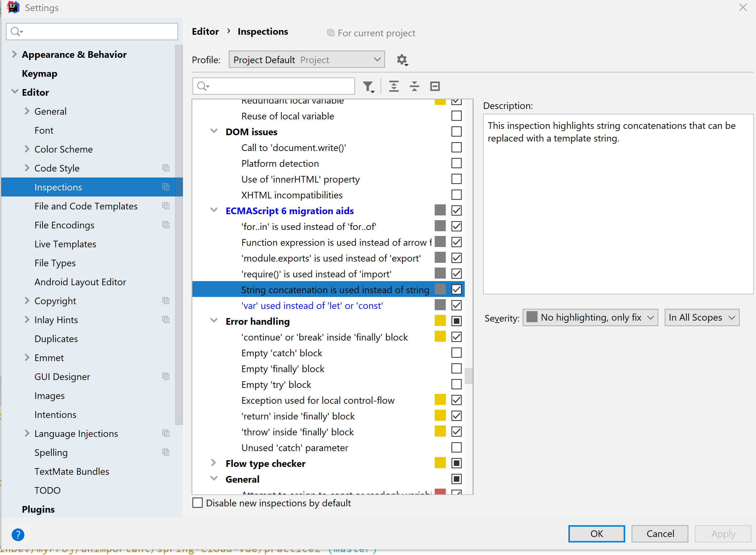Screen dimensions: 756x555
Task: Open the Severity level dropdown
Action: 590,317
